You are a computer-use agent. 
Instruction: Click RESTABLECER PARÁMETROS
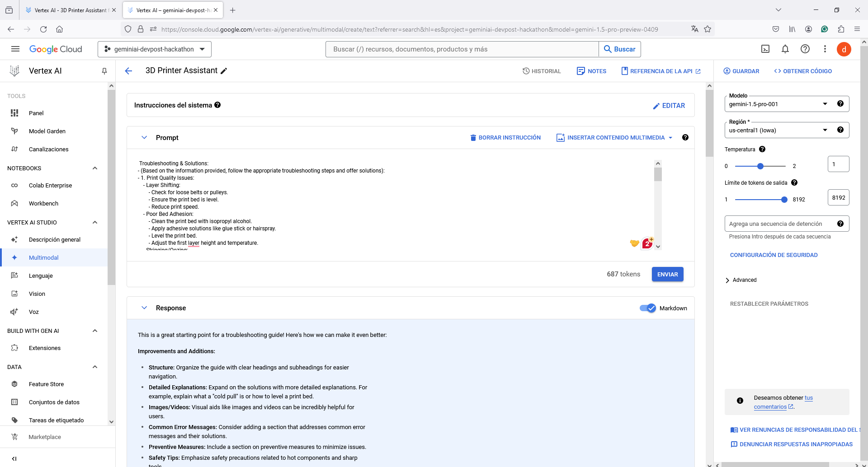coord(769,304)
